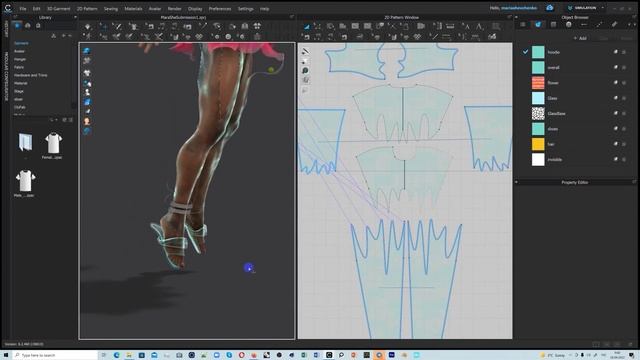Select the checkered pattern fabric swatch

538,113
